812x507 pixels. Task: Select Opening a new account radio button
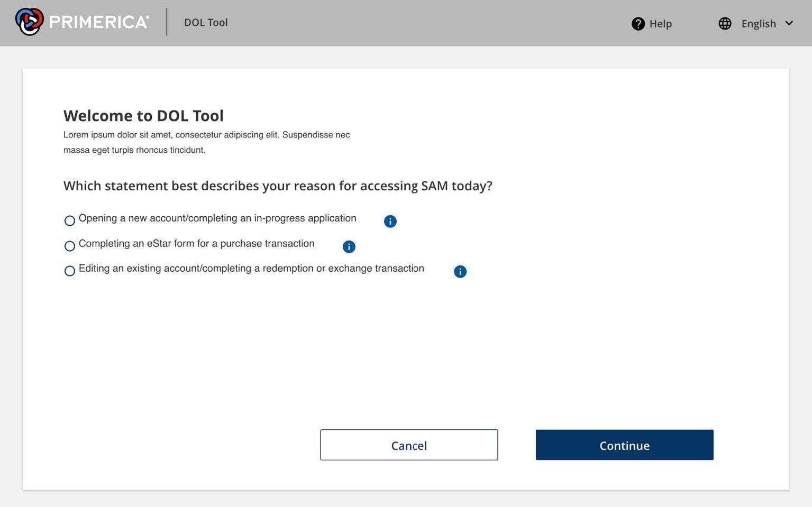point(69,220)
